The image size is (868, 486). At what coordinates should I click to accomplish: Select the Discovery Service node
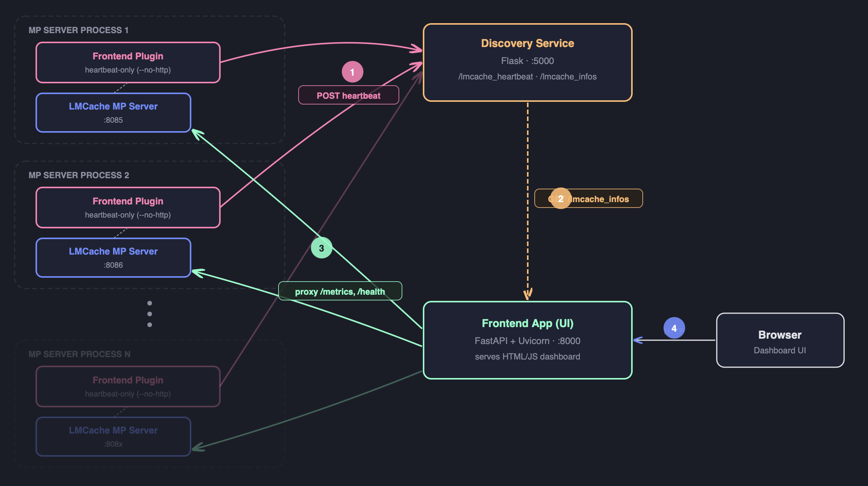(527, 62)
